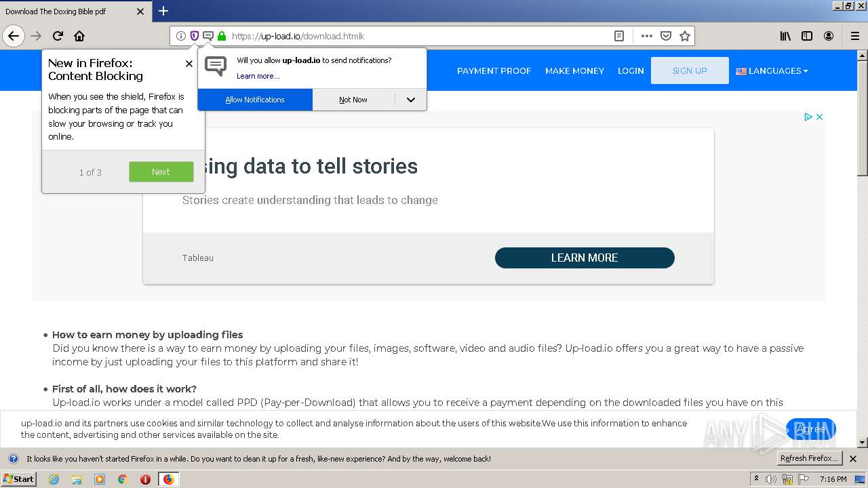Image resolution: width=868 pixels, height=488 pixels.
Task: Open Opera from the taskbar
Action: [145, 479]
